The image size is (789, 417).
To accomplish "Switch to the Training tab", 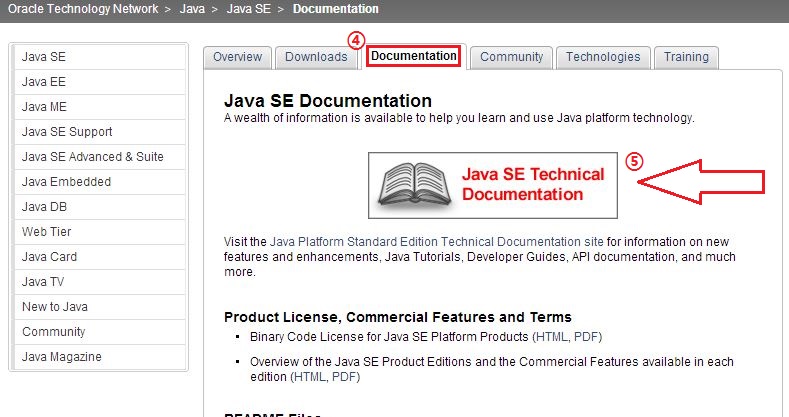I will pyautogui.click(x=686, y=57).
